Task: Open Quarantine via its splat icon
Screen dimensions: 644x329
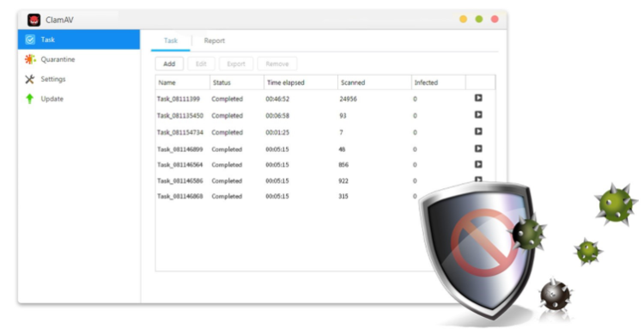Action: pos(30,59)
